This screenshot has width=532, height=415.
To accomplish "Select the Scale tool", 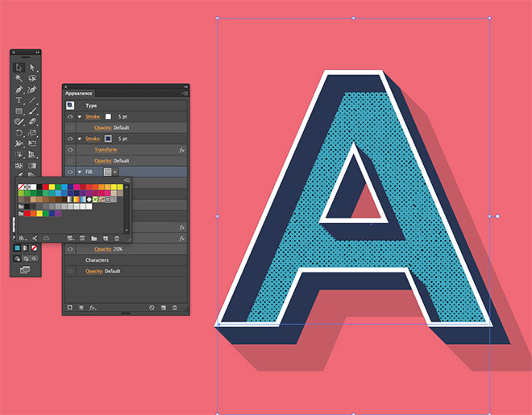I will pos(32,133).
